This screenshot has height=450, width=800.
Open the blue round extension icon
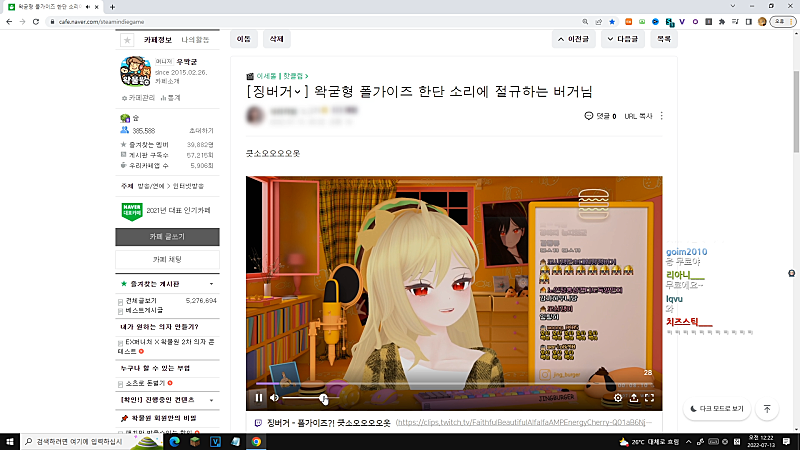(656, 22)
